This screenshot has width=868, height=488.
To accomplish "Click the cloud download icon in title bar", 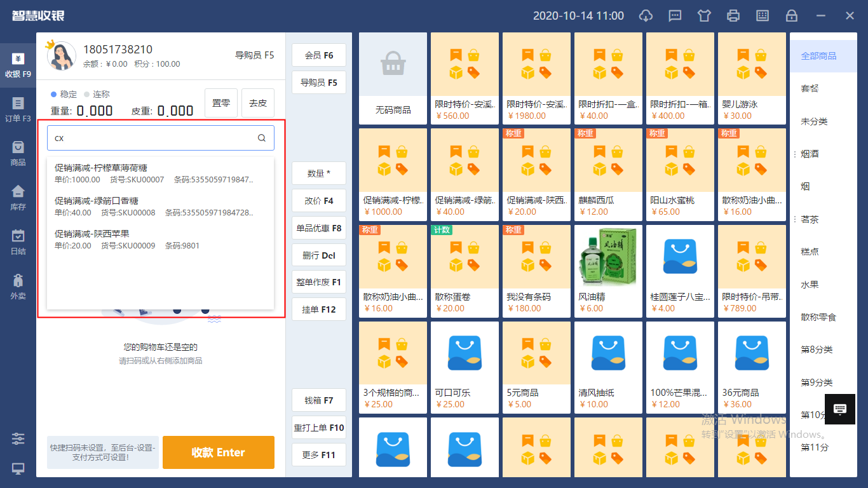I will click(646, 16).
